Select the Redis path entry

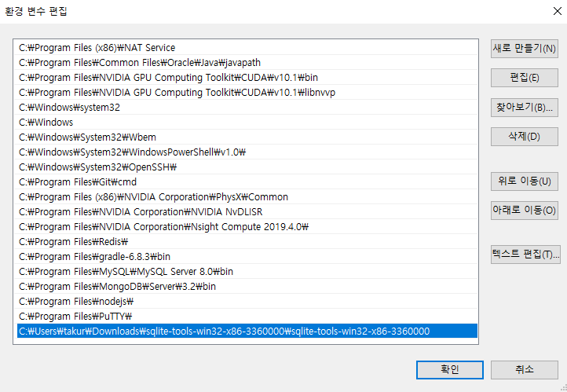[247, 242]
